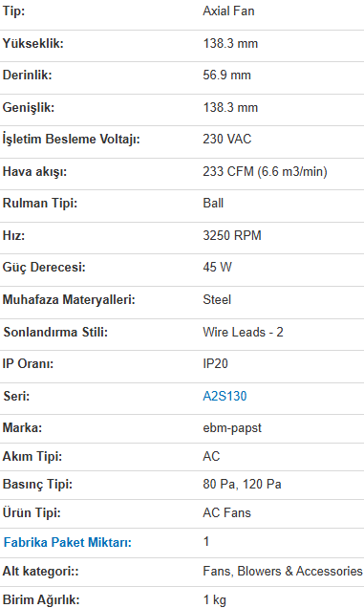Select the Ball bearing type value
Image resolution: width=364 pixels, height=608 pixels.
[213, 203]
